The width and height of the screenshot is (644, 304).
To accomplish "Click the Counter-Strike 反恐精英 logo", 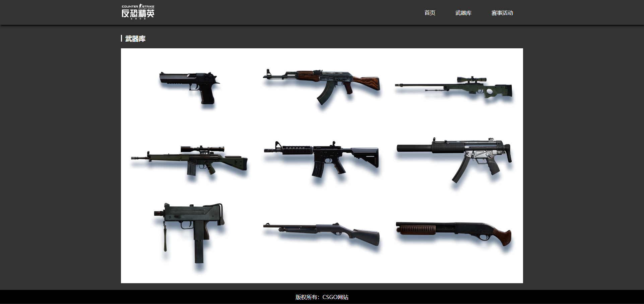I will click(138, 12).
